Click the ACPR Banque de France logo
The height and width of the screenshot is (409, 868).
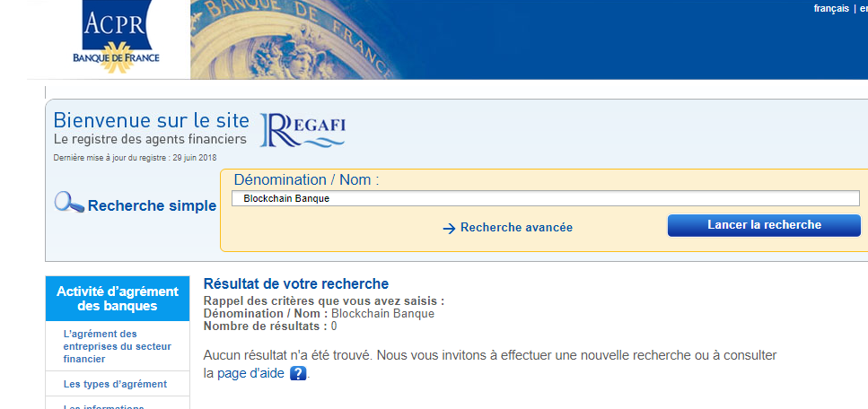pos(116,38)
